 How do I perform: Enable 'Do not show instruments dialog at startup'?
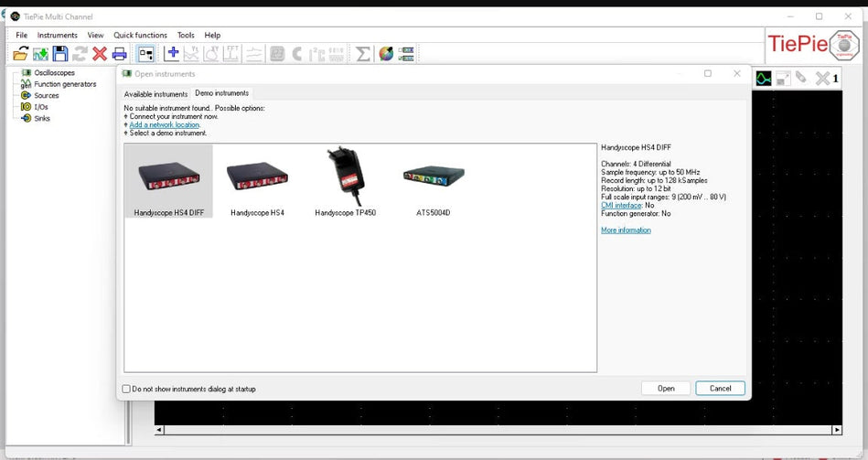pos(127,389)
